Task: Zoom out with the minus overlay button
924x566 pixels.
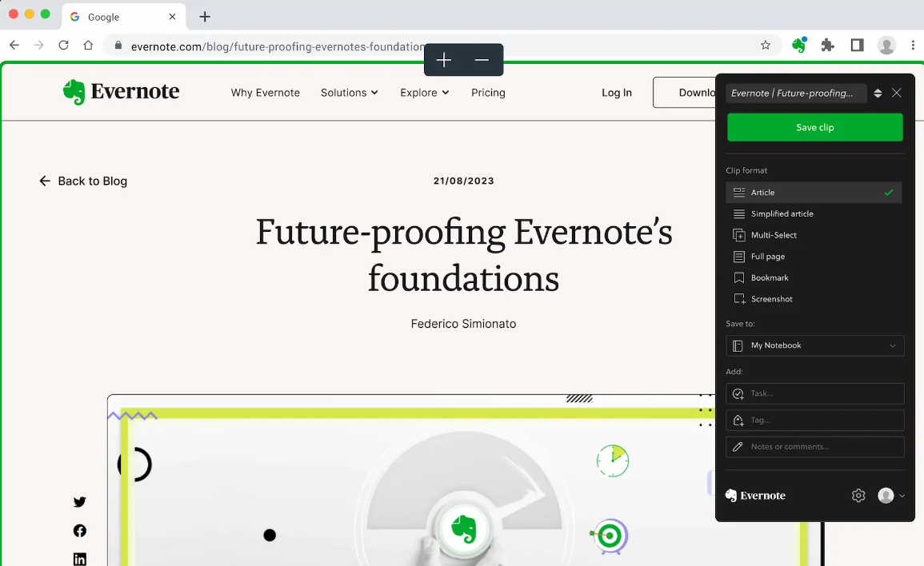Action: (482, 60)
